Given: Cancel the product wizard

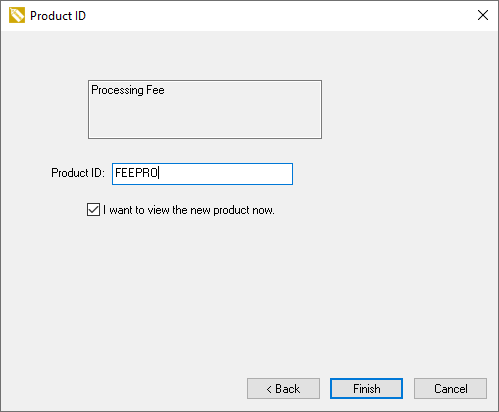Looking at the screenshot, I should 450,388.
